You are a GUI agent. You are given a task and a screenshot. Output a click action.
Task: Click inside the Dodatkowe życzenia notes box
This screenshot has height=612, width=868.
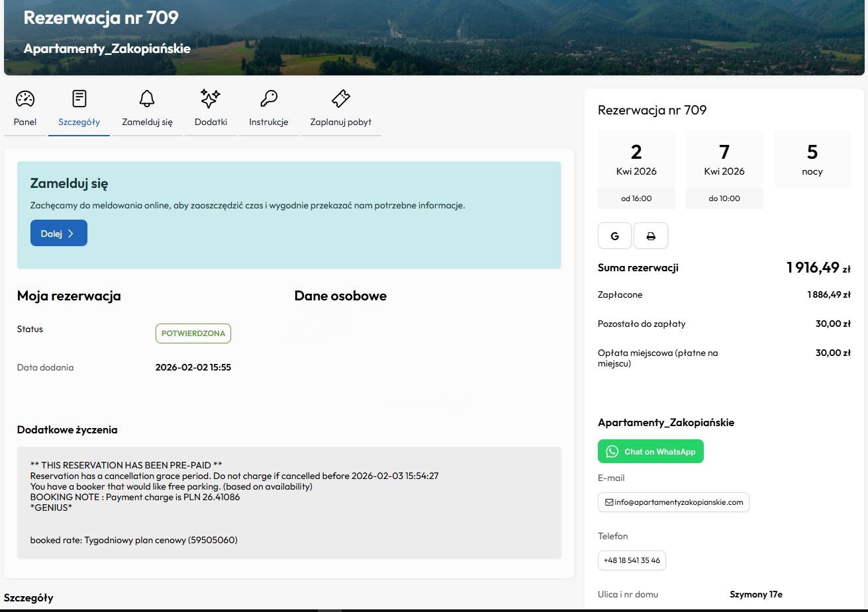[289, 502]
